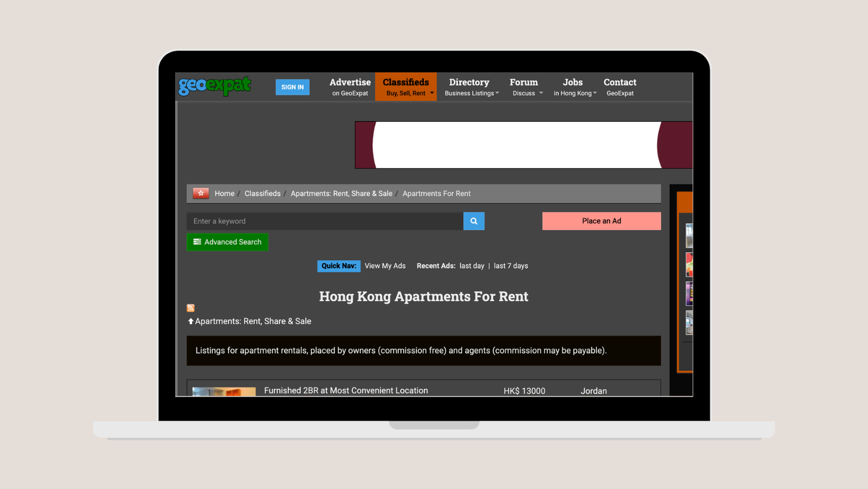Image resolution: width=868 pixels, height=489 pixels.
Task: Click into the keyword search field
Action: (324, 221)
